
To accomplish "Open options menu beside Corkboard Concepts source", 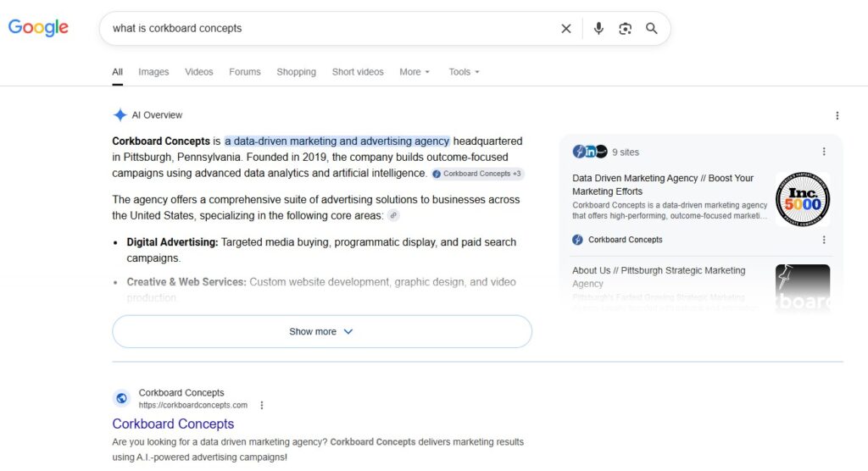I will [824, 240].
